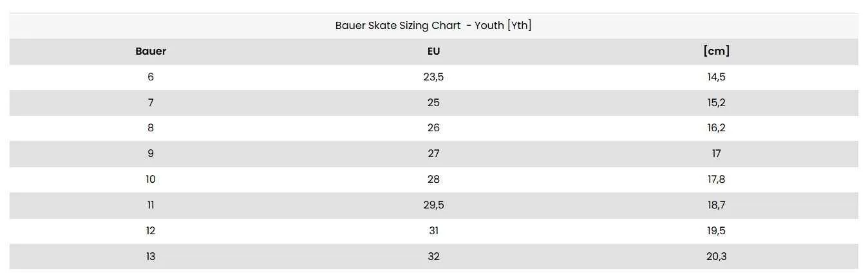Select the EU 26 cell

tap(433, 128)
